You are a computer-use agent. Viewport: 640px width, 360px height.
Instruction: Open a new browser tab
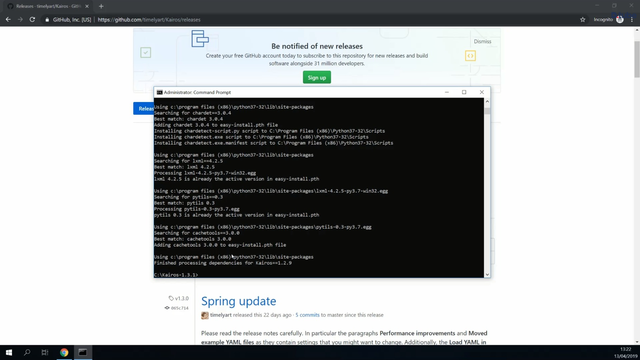101,6
